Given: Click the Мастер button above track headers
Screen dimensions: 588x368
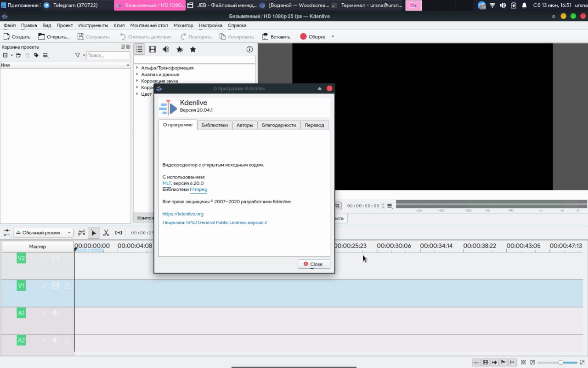Looking at the screenshot, I should click(x=38, y=247).
